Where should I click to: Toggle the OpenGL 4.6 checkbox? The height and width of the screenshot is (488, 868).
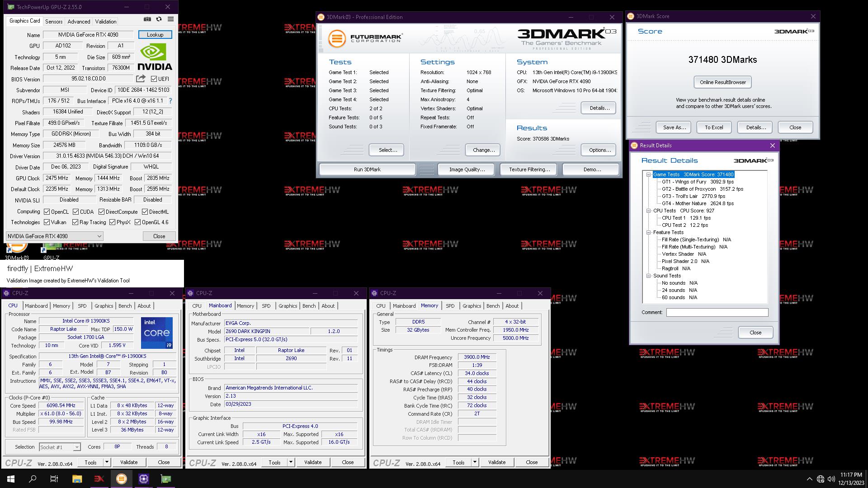[x=137, y=222]
